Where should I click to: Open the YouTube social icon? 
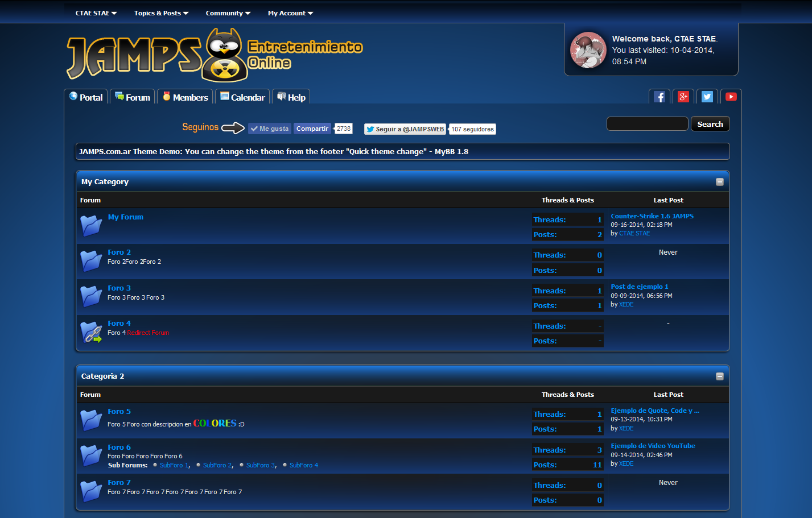pyautogui.click(x=731, y=97)
